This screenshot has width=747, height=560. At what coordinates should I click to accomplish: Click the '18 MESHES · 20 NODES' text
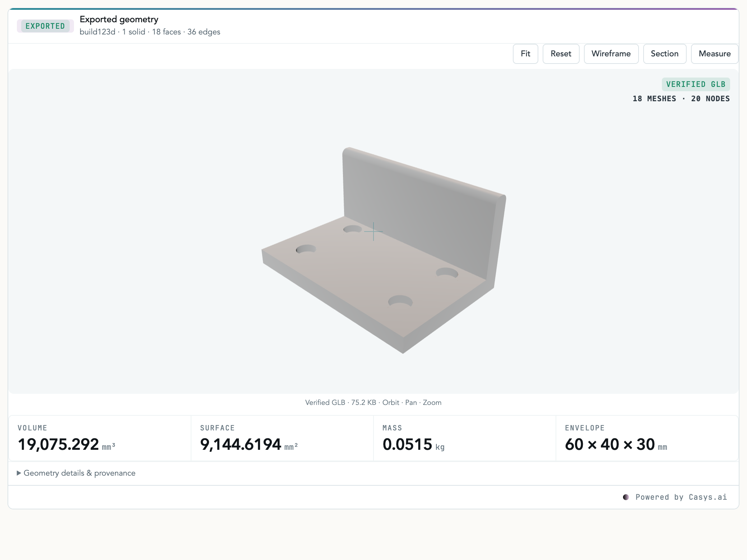681,99
